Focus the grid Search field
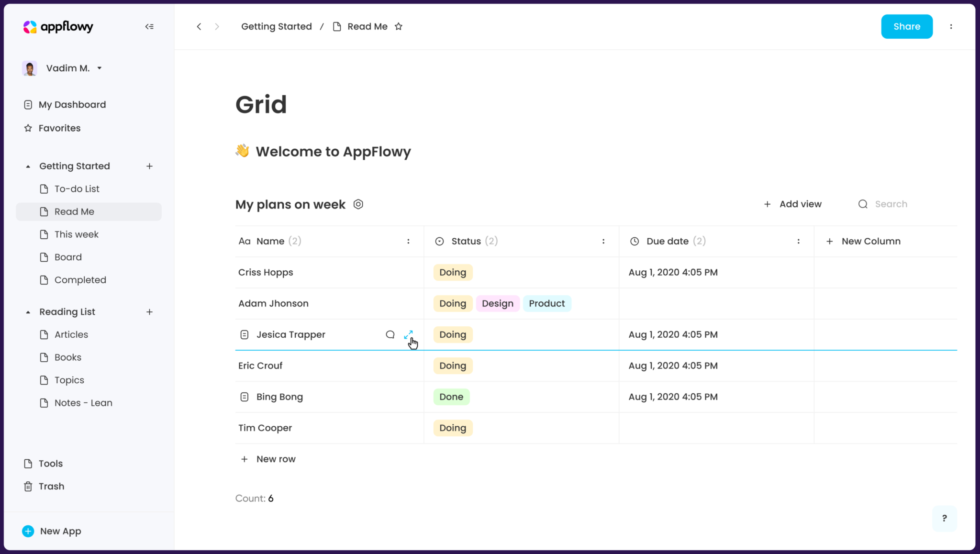This screenshot has height=554, width=980. coord(891,204)
